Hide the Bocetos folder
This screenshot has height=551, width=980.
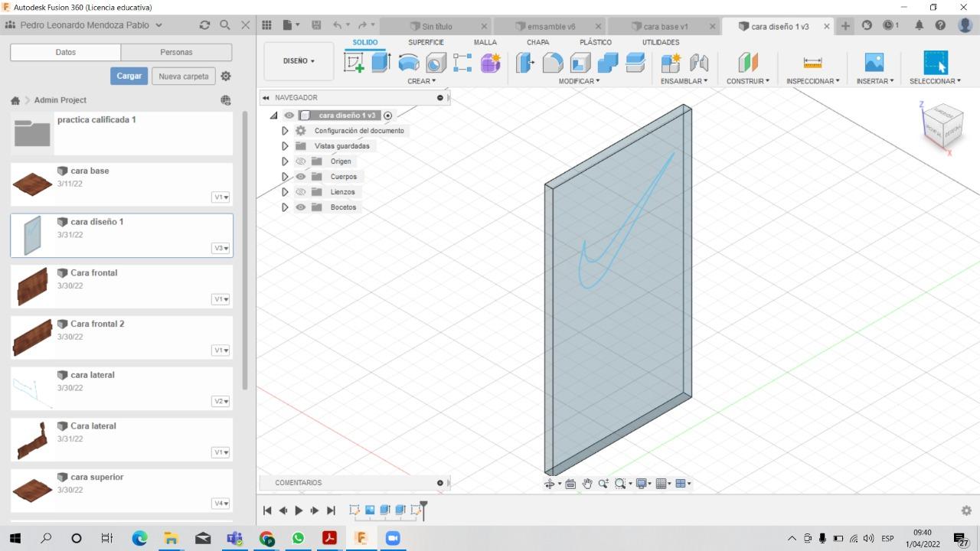[301, 207]
